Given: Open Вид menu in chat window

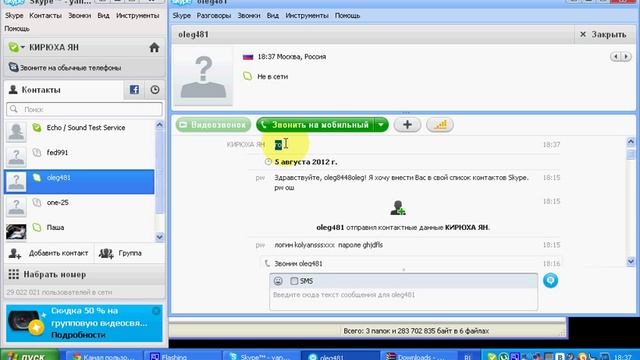Looking at the screenshot, I should 273,16.
